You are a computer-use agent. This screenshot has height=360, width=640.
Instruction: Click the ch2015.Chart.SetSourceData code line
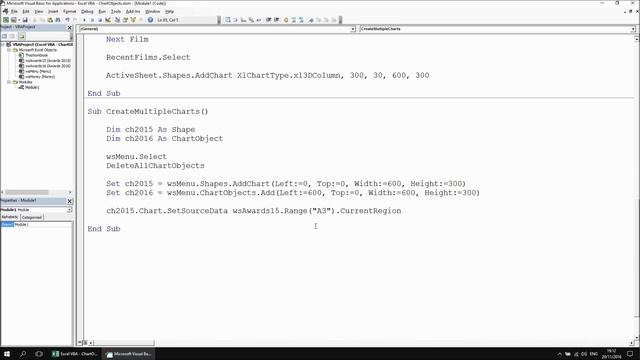[x=253, y=211]
